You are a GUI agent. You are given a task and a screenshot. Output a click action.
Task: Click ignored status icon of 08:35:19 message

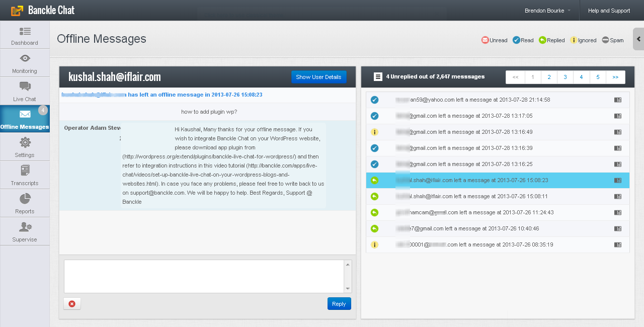coord(374,245)
